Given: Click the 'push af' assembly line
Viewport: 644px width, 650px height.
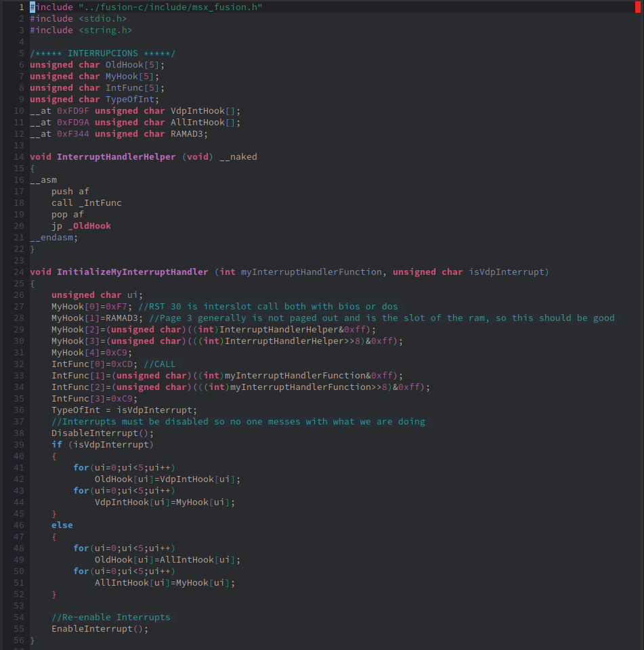Looking at the screenshot, I should pos(70,192).
